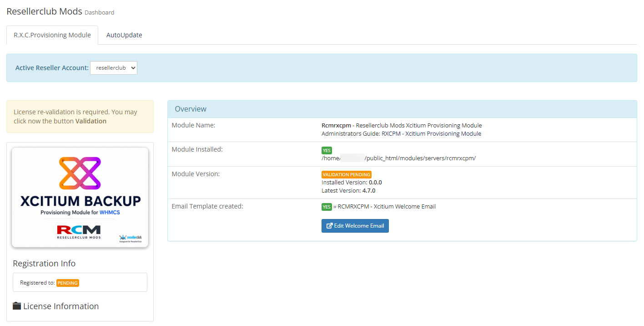Click the Registration Info heading

point(44,264)
